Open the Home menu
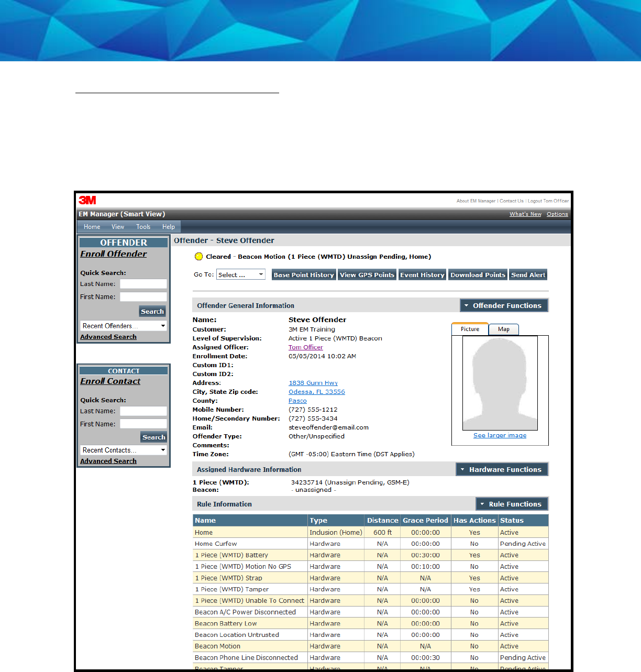The height and width of the screenshot is (672, 641). [92, 227]
